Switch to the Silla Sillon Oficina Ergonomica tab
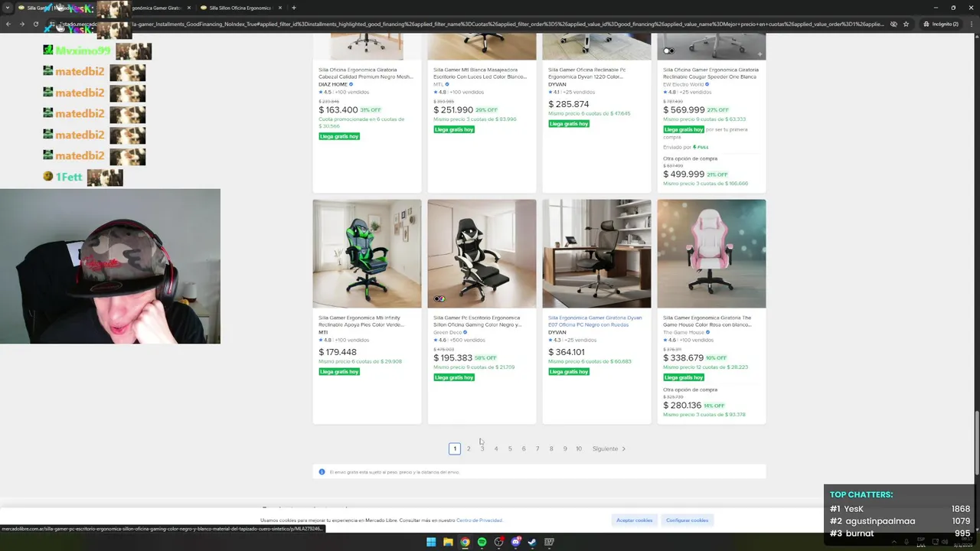Screen dimensions: 980x551 tap(240, 8)
